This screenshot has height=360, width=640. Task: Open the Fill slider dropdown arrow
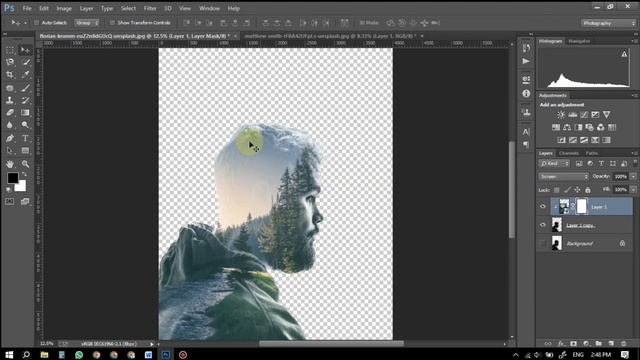633,190
